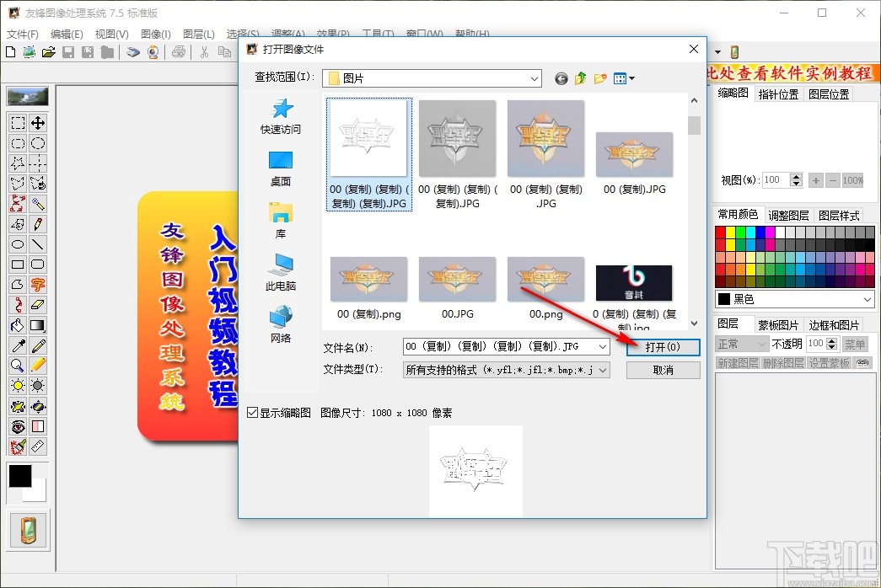Select the rectangular marquee tool
Viewport: 881px width, 588px height.
18,123
